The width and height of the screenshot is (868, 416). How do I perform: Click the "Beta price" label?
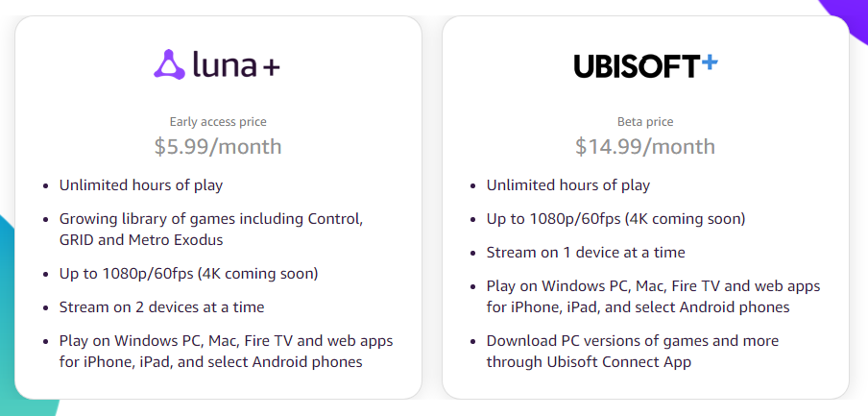click(x=645, y=122)
